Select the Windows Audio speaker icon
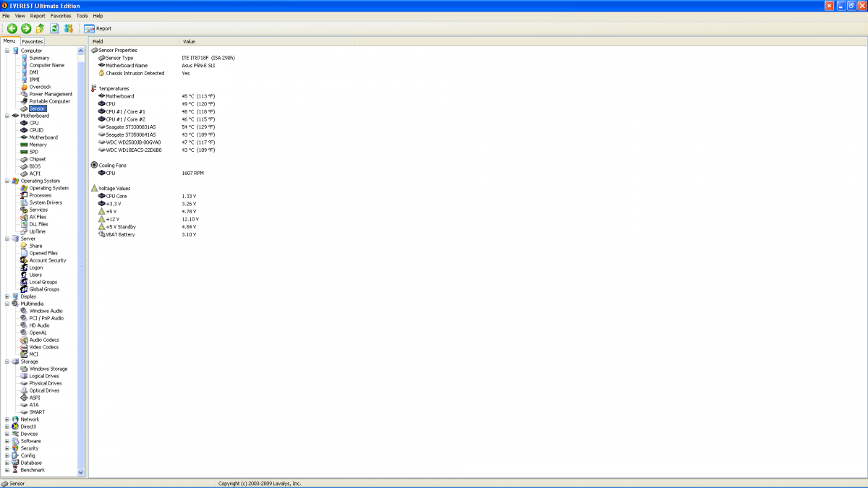Viewport: 868px width, 488px height. tap(24, 311)
